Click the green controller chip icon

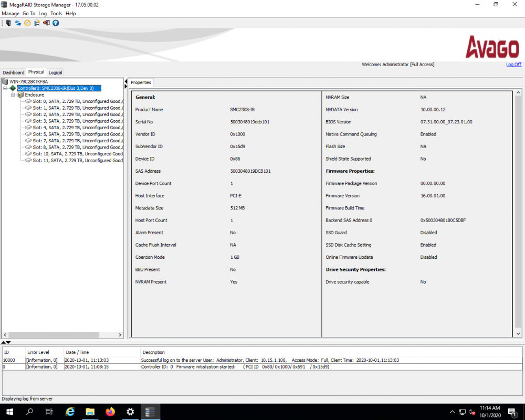(13, 88)
